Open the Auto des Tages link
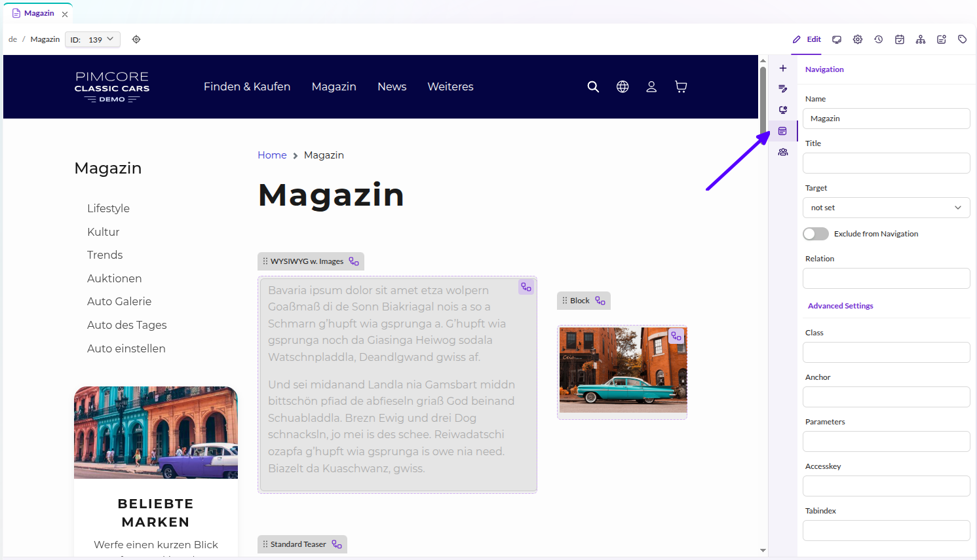 pyautogui.click(x=126, y=325)
